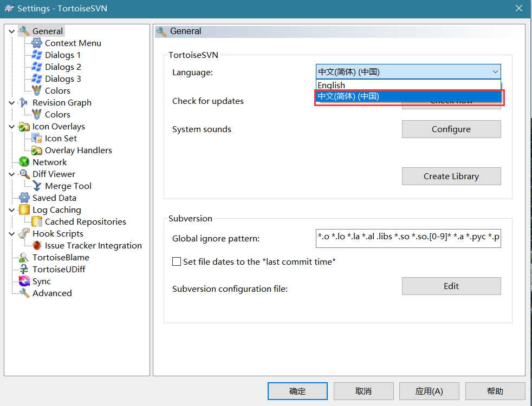Choose 中文(简体) (中国) from the language list

(408, 96)
